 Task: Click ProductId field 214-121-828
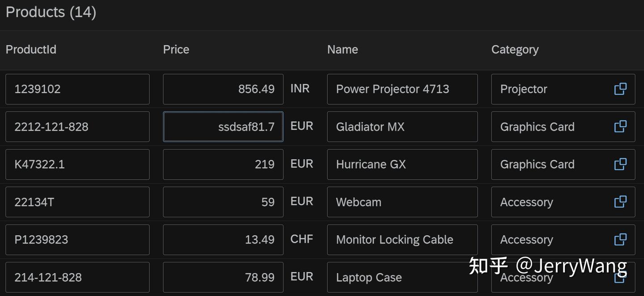coord(77,277)
